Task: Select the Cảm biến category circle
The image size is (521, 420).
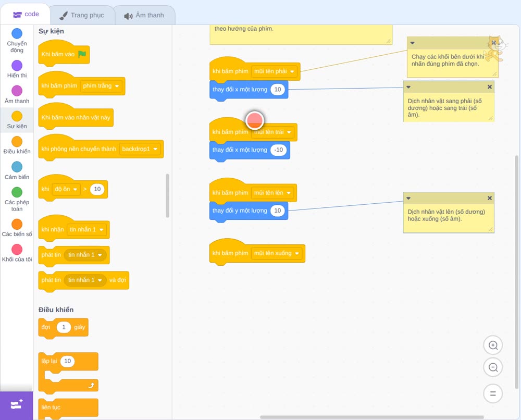Action: coord(17,167)
